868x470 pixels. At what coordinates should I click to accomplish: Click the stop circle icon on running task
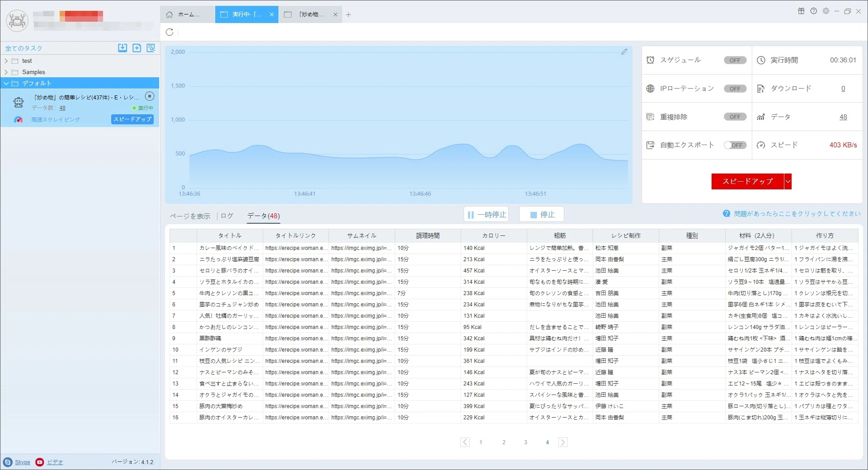point(150,96)
